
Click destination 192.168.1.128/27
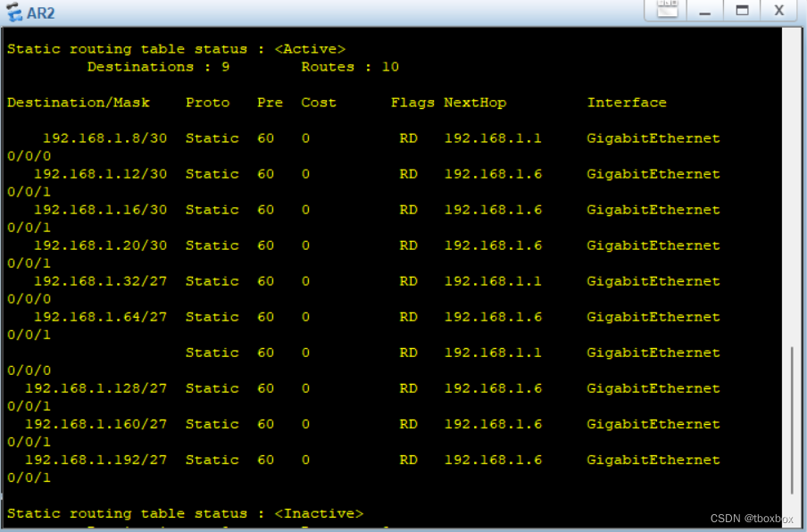[x=96, y=388]
